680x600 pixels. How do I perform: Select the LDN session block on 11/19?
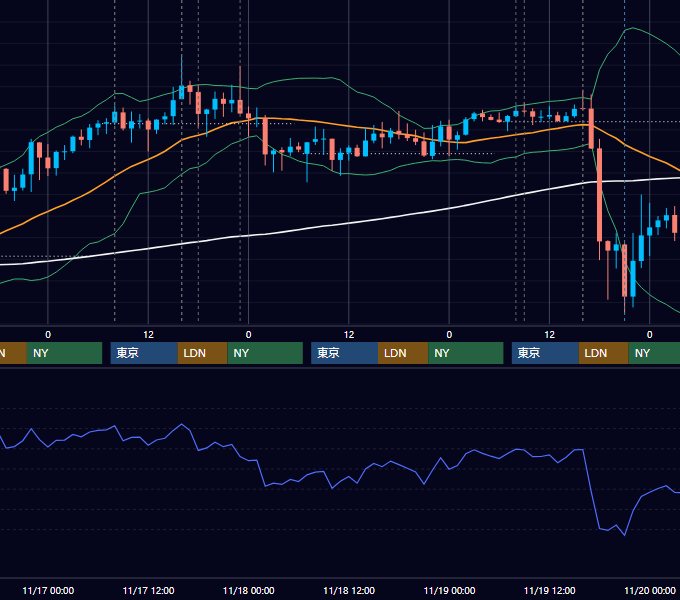coord(603,353)
